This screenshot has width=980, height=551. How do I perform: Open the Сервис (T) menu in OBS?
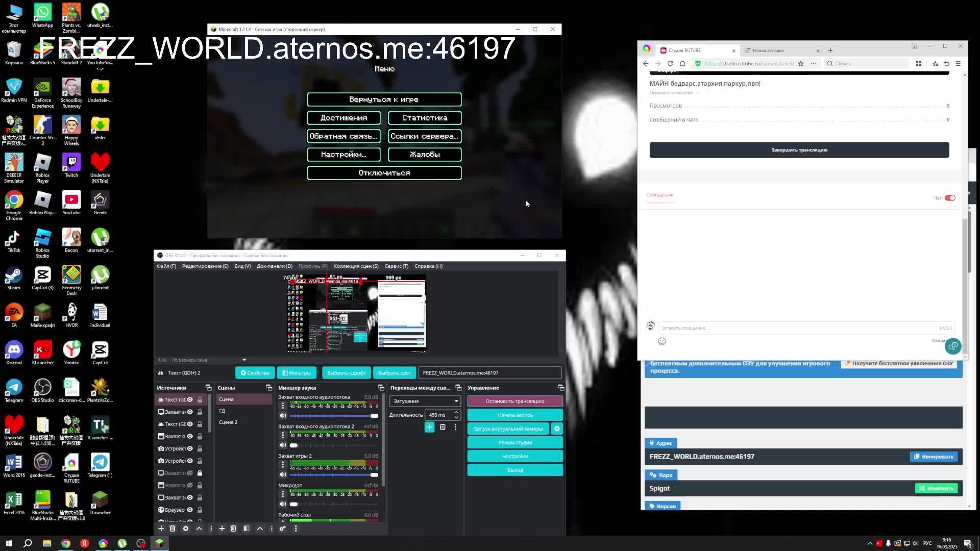coord(397,266)
